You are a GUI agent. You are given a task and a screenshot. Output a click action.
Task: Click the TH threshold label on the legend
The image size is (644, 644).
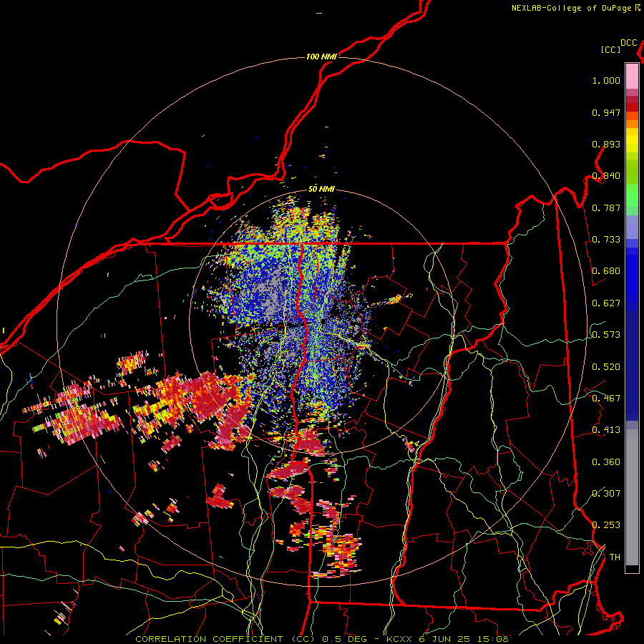[615, 557]
